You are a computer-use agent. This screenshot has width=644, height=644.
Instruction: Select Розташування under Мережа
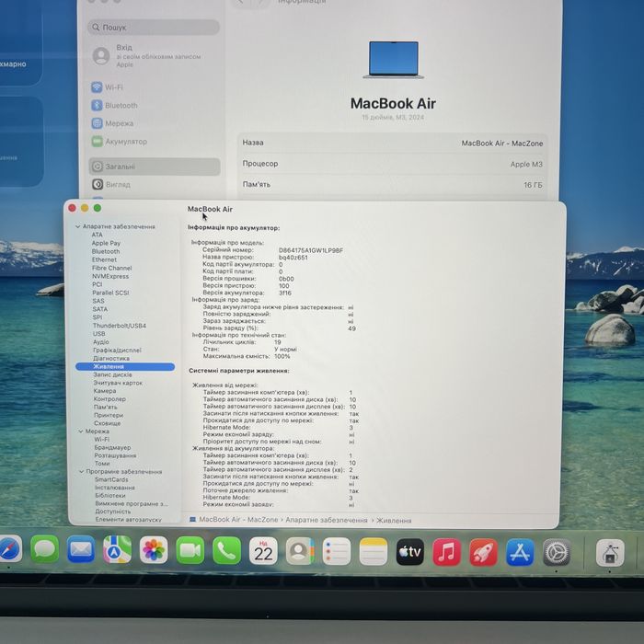(x=115, y=455)
